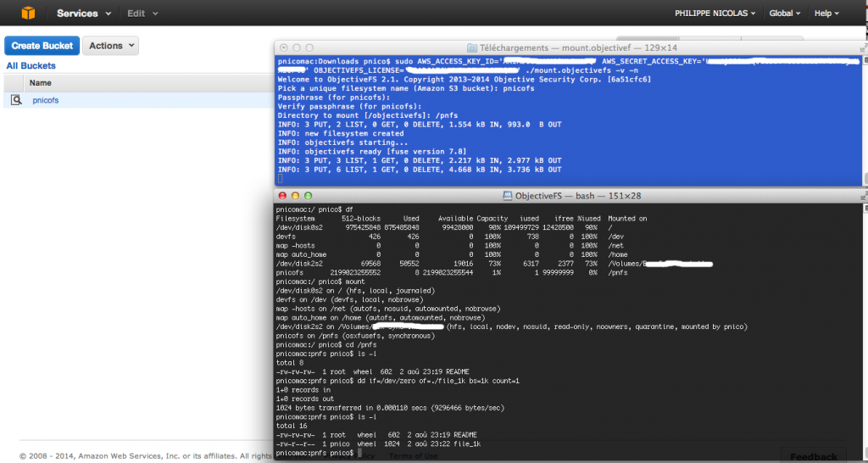Image resolution: width=868 pixels, height=463 pixels.
Task: Open the Actions dropdown button
Action: click(111, 46)
